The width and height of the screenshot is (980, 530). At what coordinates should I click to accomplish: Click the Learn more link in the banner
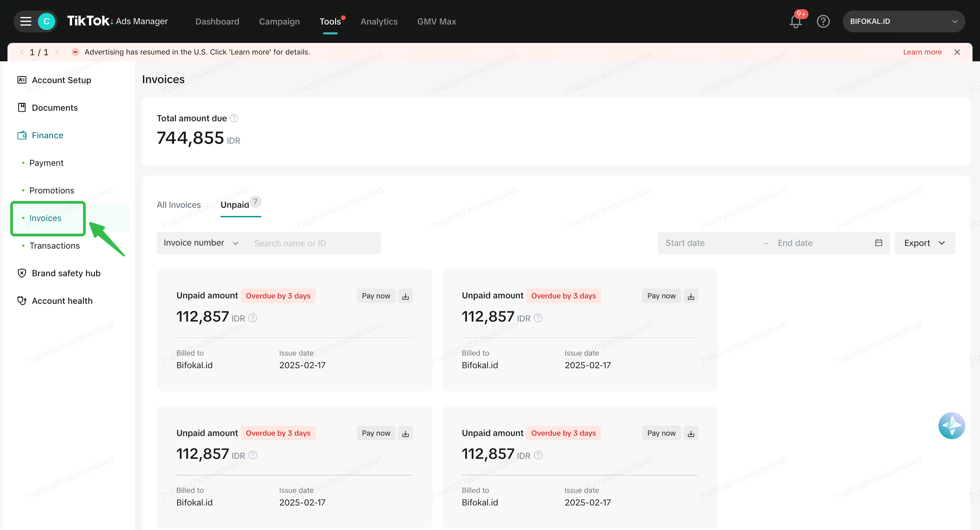[922, 52]
